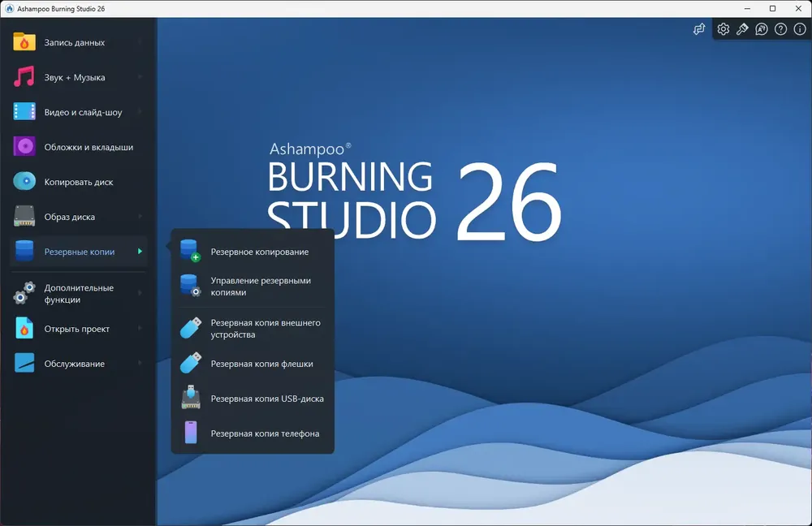The height and width of the screenshot is (526, 812).
Task: Click the pin icon in top toolbar
Action: click(x=742, y=29)
